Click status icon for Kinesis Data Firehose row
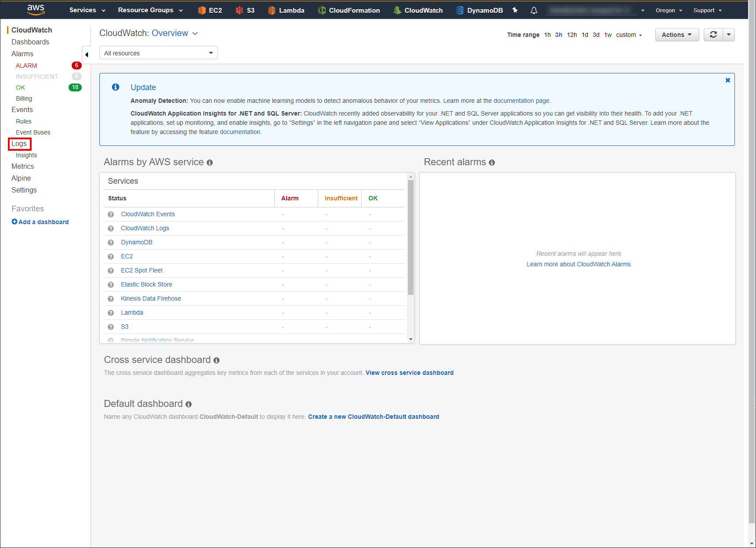 point(111,299)
